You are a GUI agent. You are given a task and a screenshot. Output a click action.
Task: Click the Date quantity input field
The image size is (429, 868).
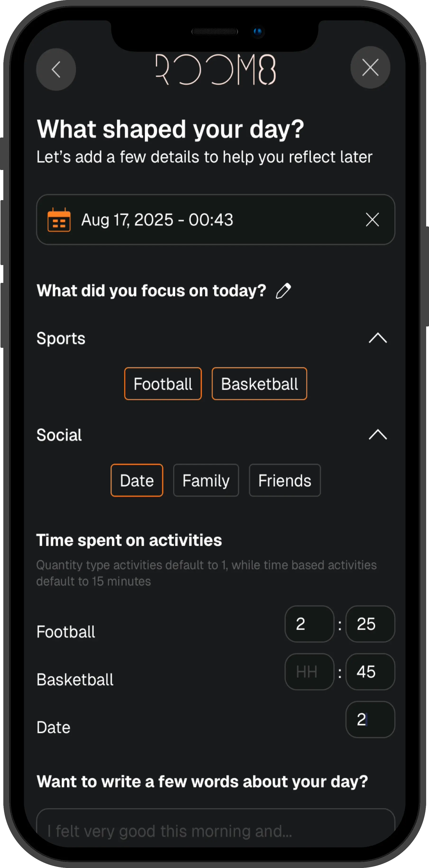click(370, 720)
